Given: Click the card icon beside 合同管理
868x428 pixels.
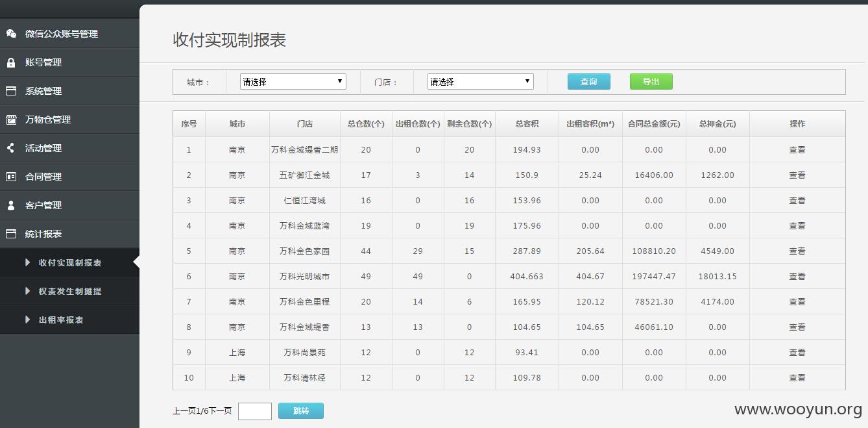Looking at the screenshot, I should 11,177.
